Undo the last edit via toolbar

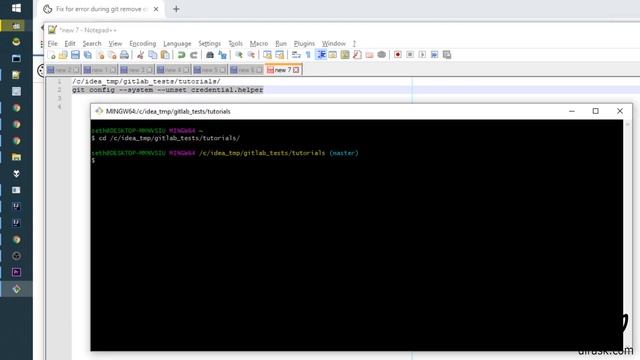tap(182, 55)
